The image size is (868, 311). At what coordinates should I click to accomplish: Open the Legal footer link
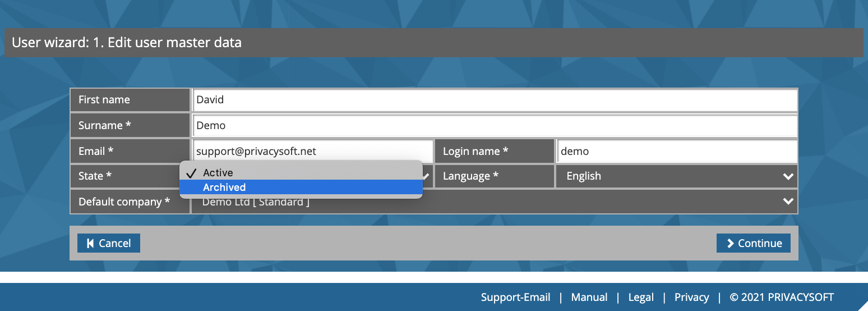coord(641,298)
